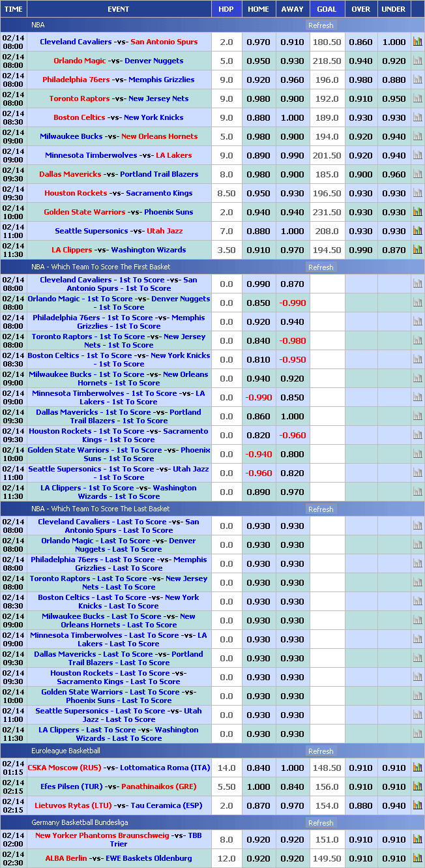Open chart icon for CSKA Moscow vs Lottomatica Roma
Viewport: 425px width, 868px height.
(x=417, y=768)
